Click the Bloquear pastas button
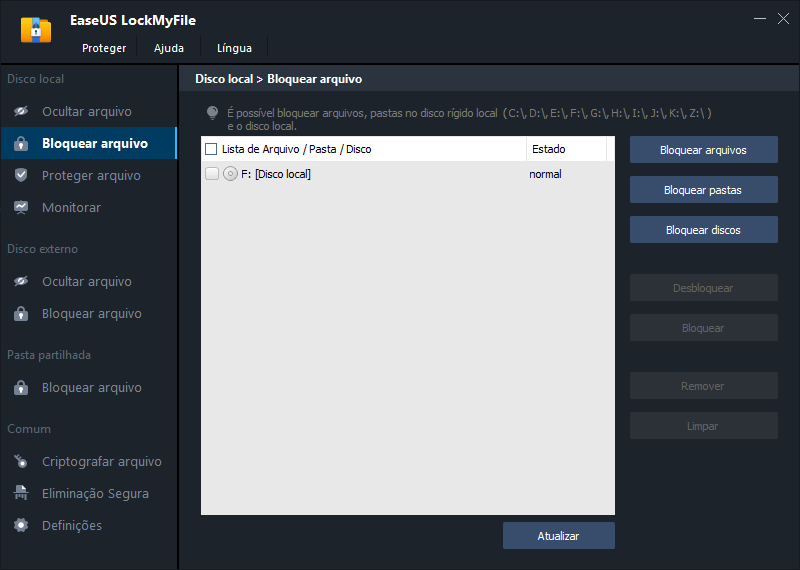The width and height of the screenshot is (800, 570). tap(704, 190)
